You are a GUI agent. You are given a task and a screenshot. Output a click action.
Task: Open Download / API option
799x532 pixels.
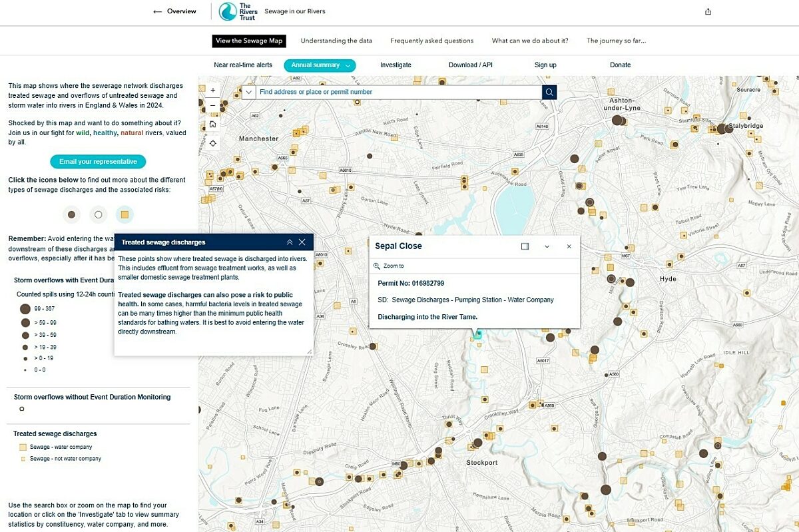pyautogui.click(x=470, y=65)
